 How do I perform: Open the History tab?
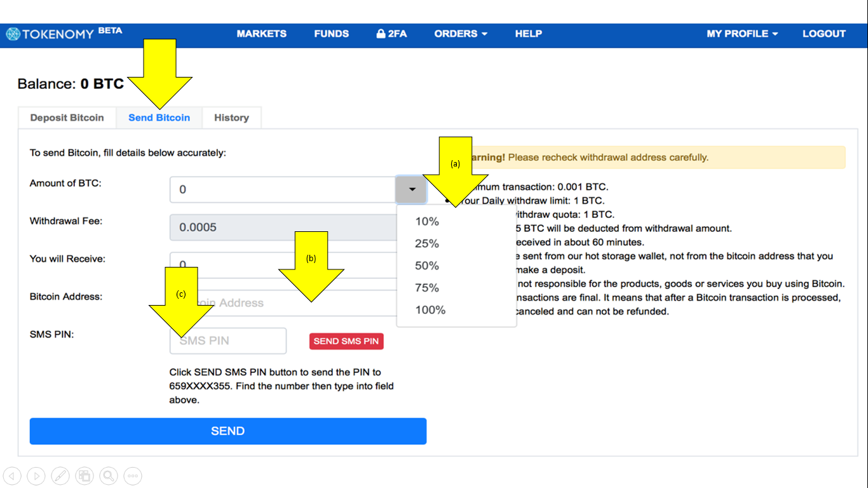[231, 118]
